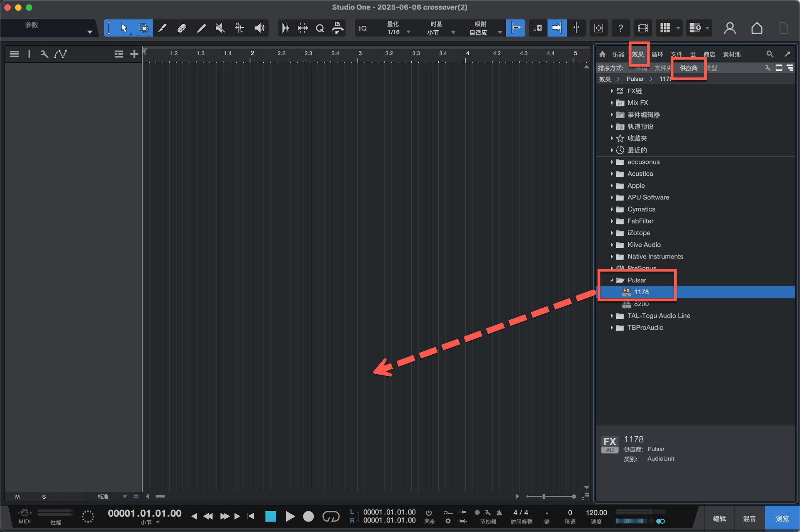The width and height of the screenshot is (800, 532).
Task: Open the Mix view button
Action: coord(750,519)
